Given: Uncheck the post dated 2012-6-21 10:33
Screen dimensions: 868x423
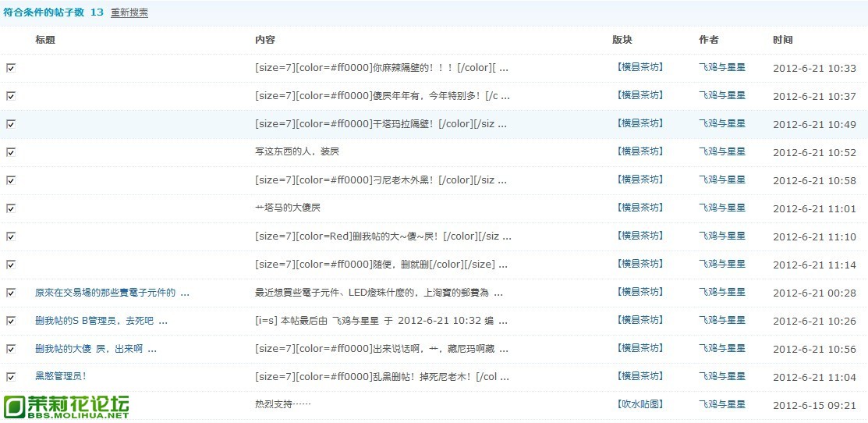Looking at the screenshot, I should click(10, 68).
